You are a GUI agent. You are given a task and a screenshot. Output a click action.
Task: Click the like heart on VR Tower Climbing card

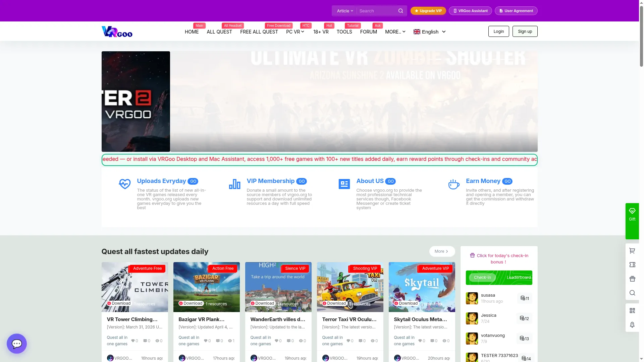(133, 341)
